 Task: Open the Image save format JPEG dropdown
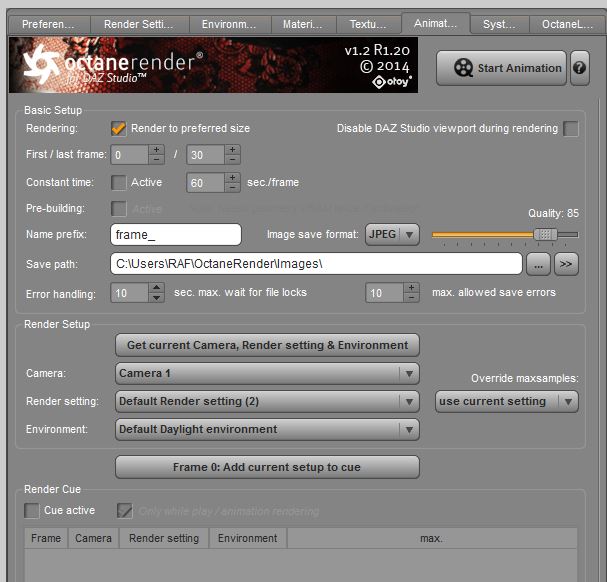click(x=392, y=235)
